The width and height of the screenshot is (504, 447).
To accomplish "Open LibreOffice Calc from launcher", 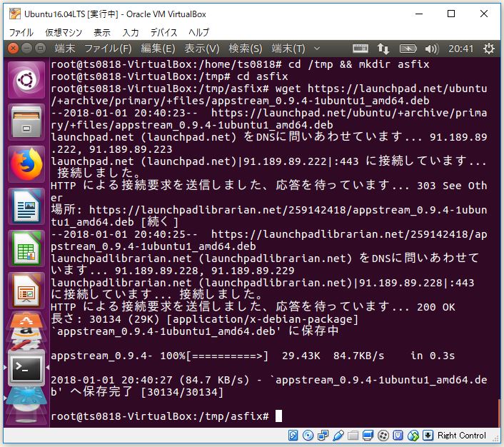I will tap(26, 249).
